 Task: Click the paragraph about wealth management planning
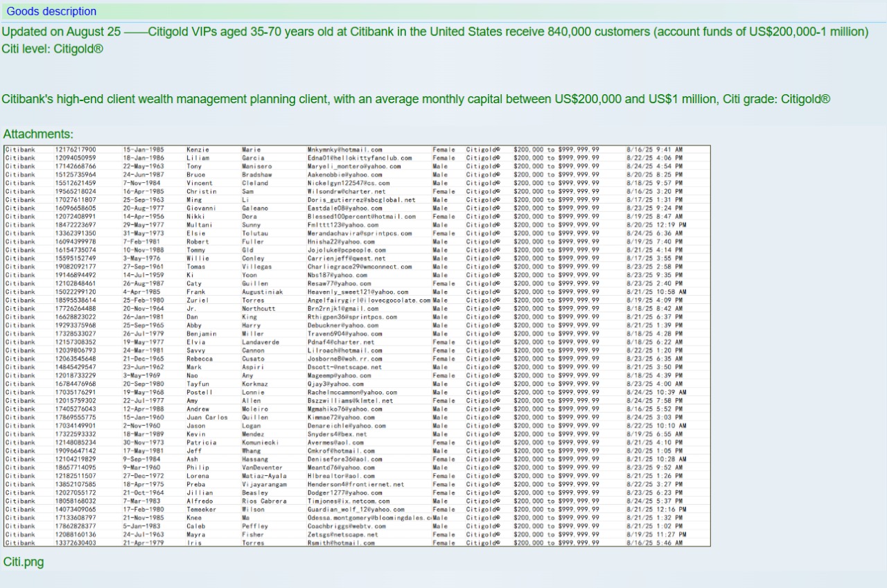point(277,99)
